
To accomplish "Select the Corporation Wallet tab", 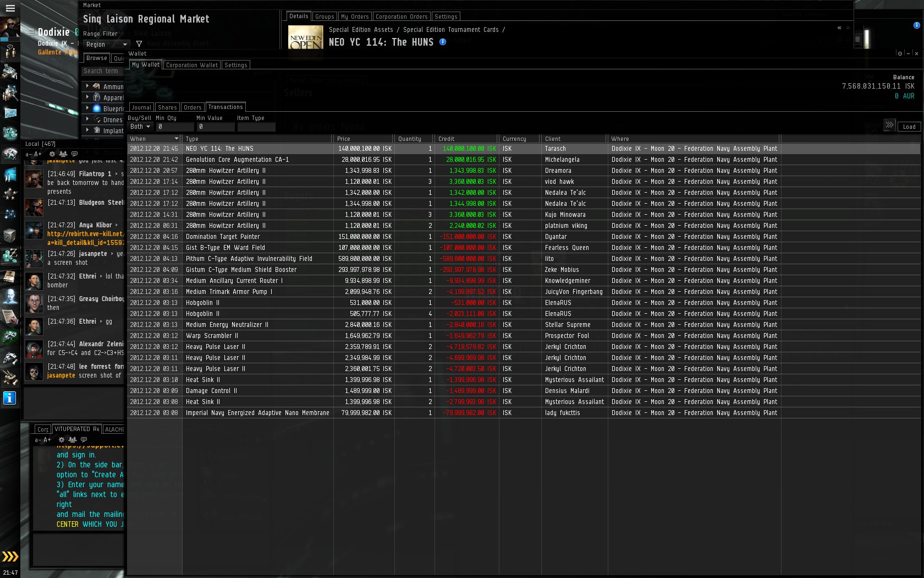I will coord(192,65).
